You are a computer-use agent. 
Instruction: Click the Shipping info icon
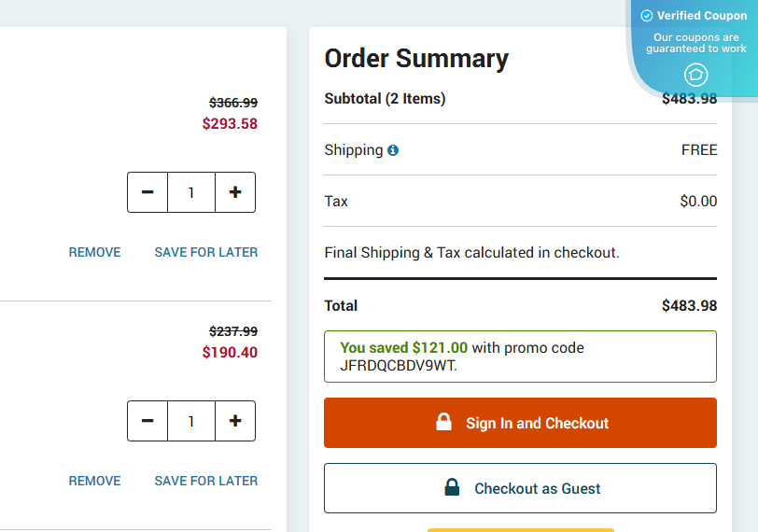click(393, 150)
